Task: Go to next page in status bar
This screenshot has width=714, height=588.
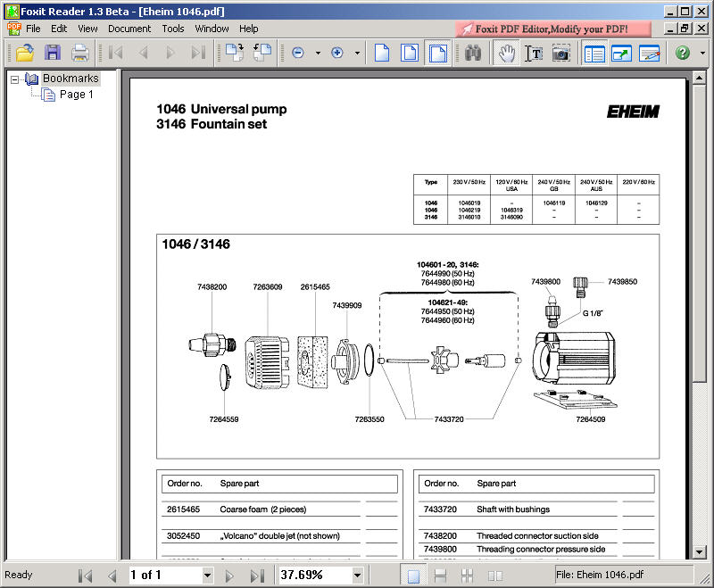Action: 229,576
